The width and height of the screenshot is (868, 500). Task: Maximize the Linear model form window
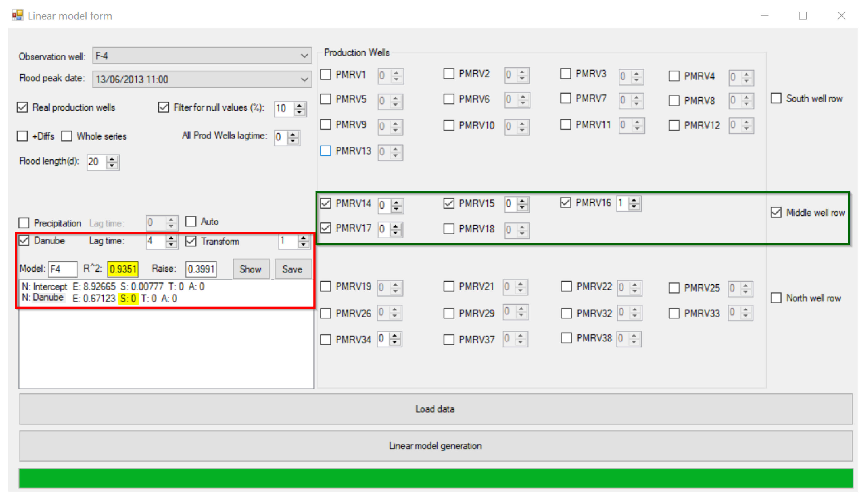802,16
